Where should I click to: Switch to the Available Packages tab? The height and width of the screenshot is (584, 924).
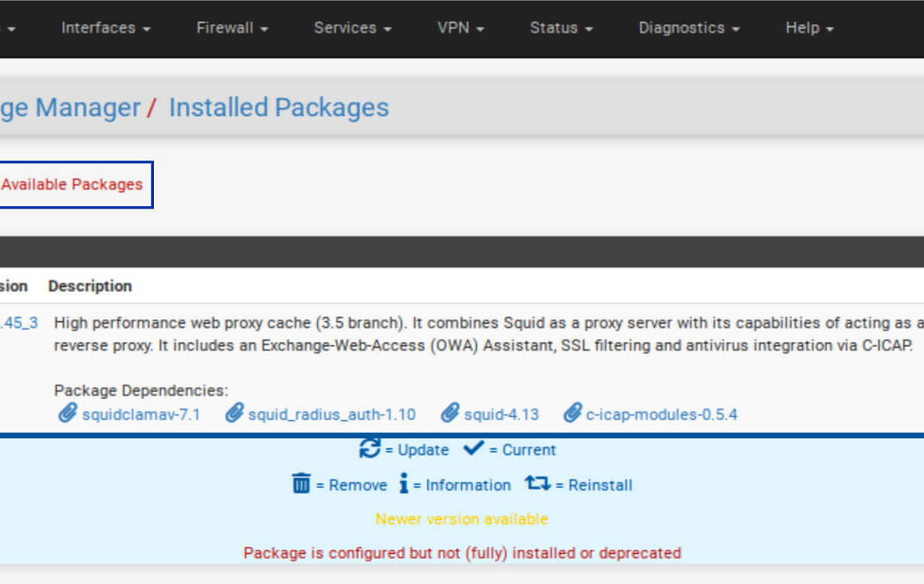(x=71, y=184)
